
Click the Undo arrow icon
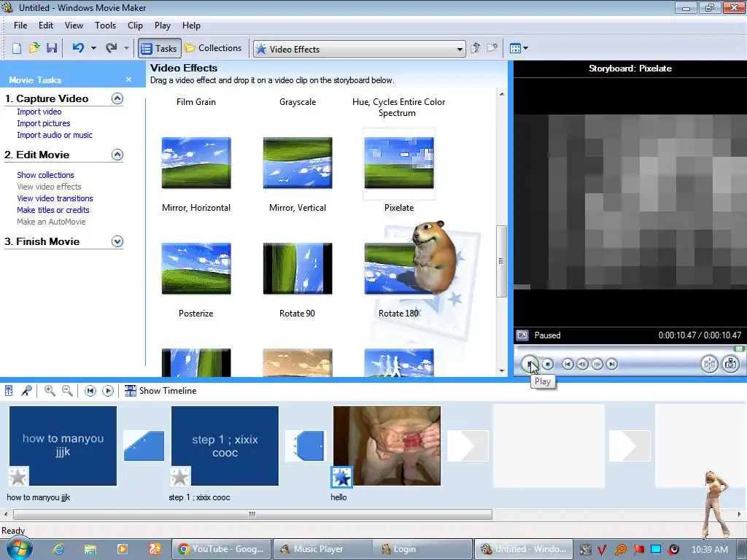click(78, 47)
